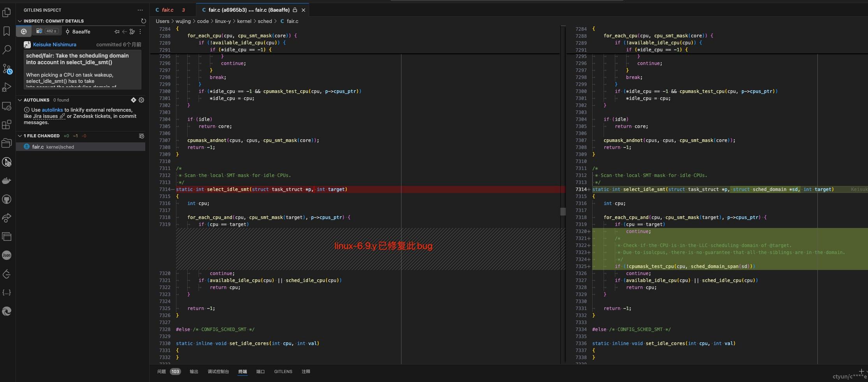Open the Remote Explorer view
Viewport: 868px width, 382px height.
point(7,106)
